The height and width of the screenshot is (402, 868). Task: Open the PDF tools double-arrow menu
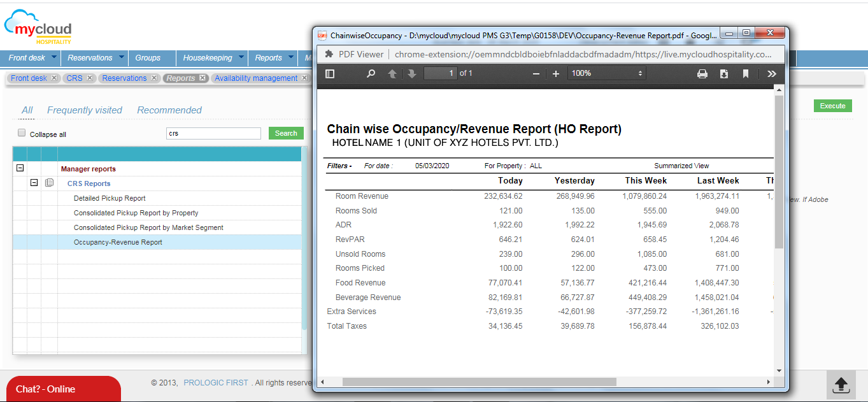[772, 74]
